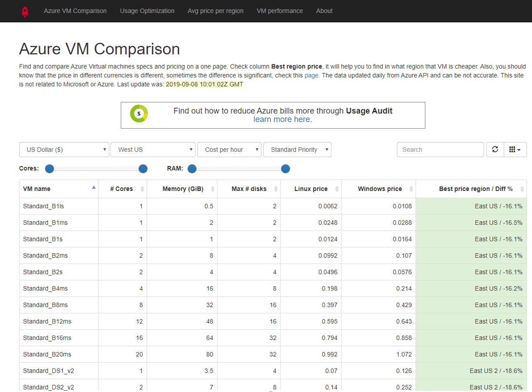Open the Standard Priority dropdown

297,150
